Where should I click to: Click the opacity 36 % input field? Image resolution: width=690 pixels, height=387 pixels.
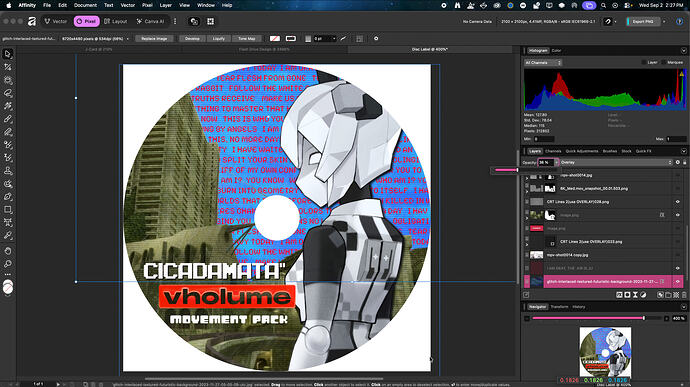[546, 162]
